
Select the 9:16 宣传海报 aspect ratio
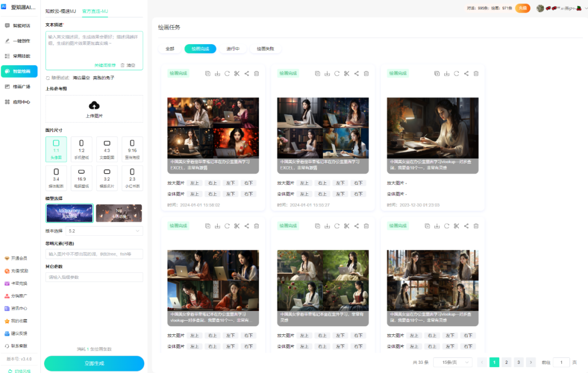click(x=132, y=149)
